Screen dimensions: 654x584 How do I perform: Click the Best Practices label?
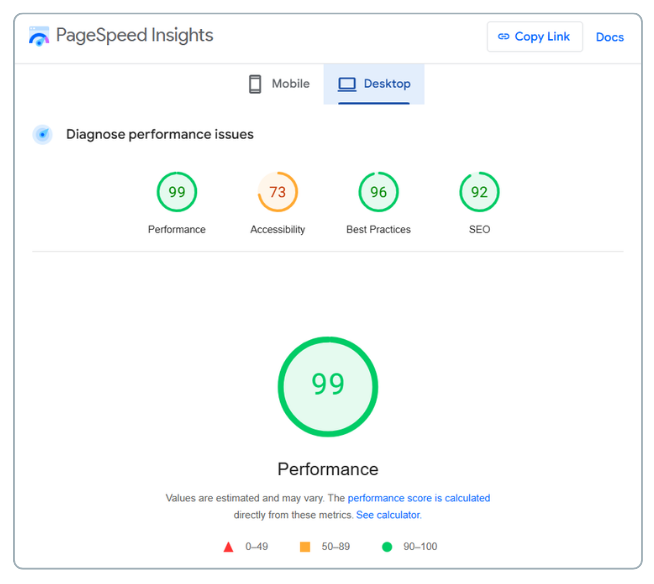(x=379, y=229)
